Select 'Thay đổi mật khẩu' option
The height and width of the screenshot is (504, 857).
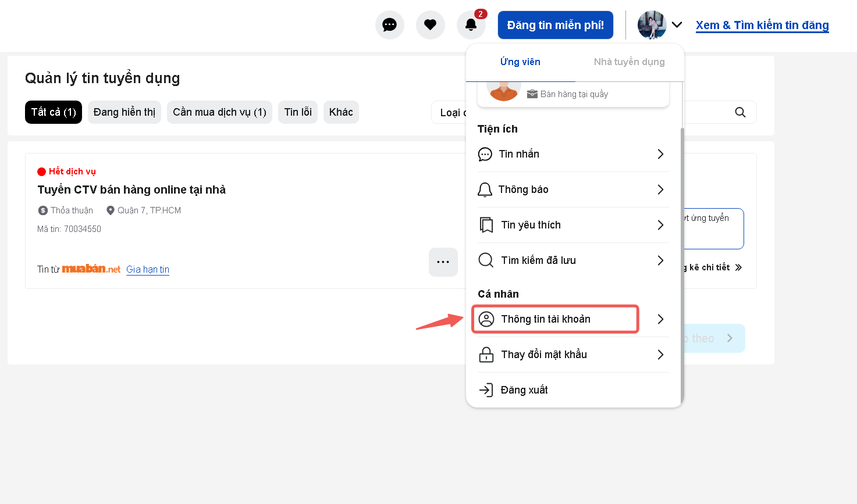(543, 355)
